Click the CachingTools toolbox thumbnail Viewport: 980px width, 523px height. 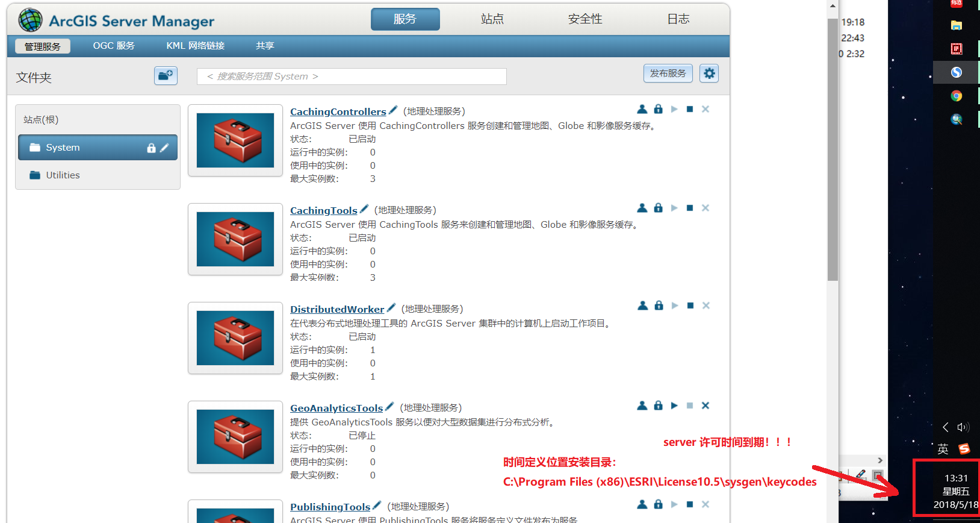[x=235, y=239]
